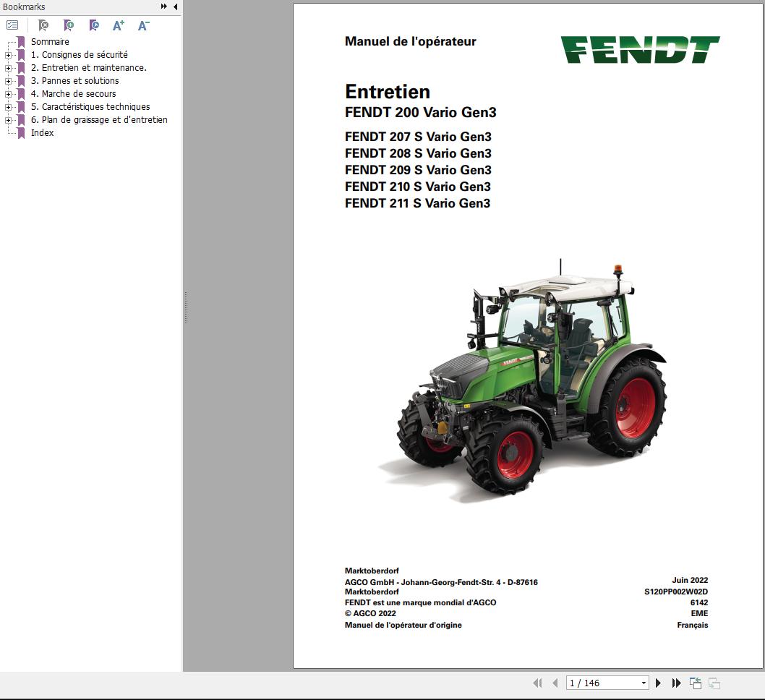
Task: Click the date text 'Juin 2022'
Action: [690, 580]
